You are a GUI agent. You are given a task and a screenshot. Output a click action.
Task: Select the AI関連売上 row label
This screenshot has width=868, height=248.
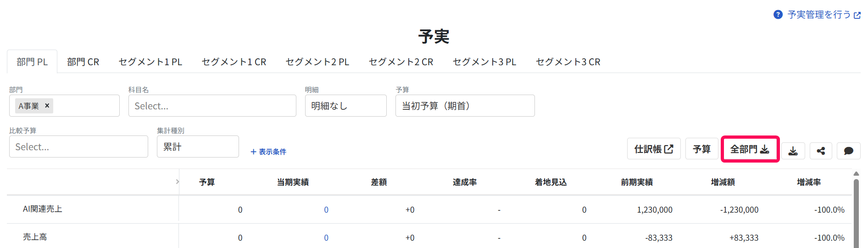tap(43, 209)
